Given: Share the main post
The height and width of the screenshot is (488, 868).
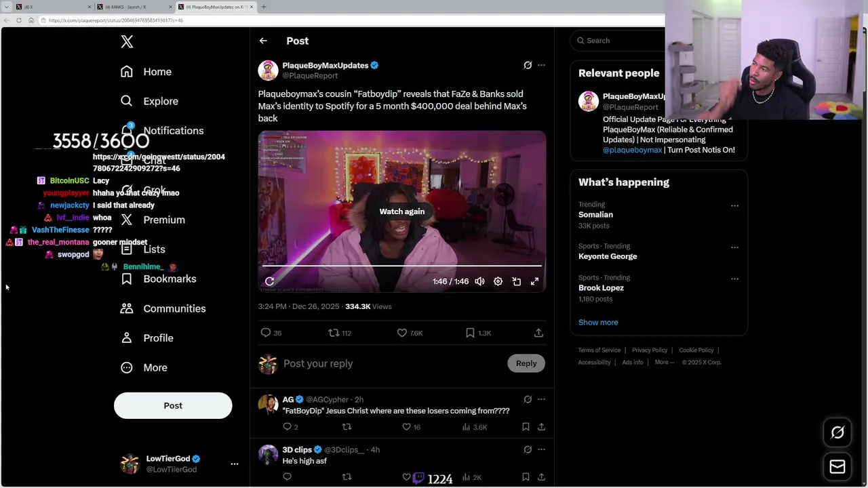Looking at the screenshot, I should coord(538,333).
